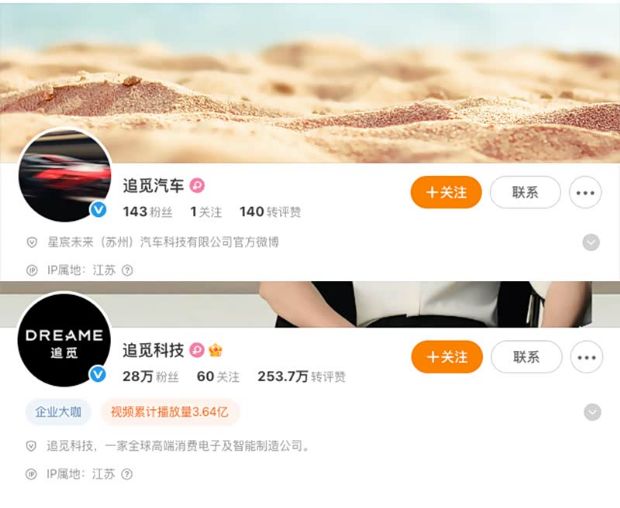Viewport: 620px width, 508px height.
Task: Expand the 追觅汽车 profile details arrow
Action: pos(591,242)
